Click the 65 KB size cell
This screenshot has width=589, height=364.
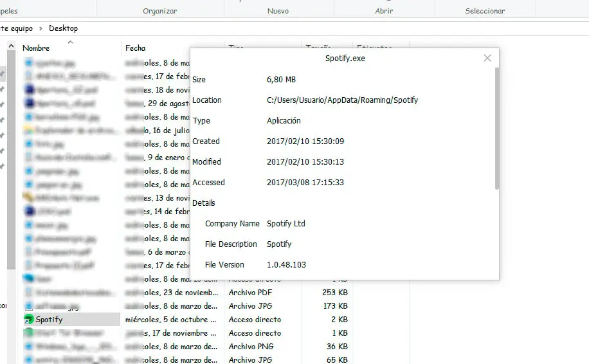click(x=337, y=360)
